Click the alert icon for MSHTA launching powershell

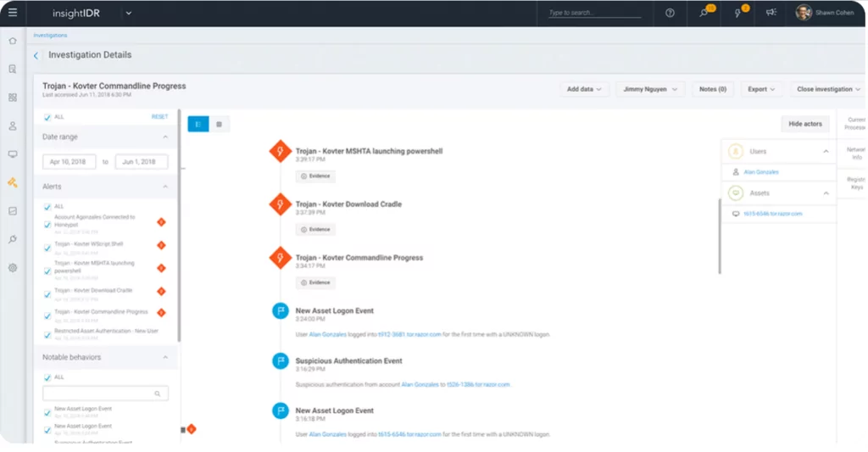click(280, 151)
